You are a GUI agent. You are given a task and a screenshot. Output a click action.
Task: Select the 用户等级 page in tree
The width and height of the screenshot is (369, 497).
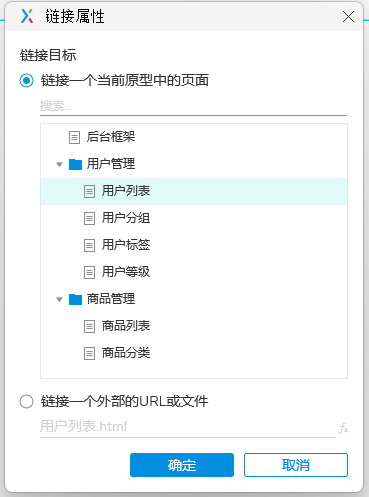(x=194, y=272)
